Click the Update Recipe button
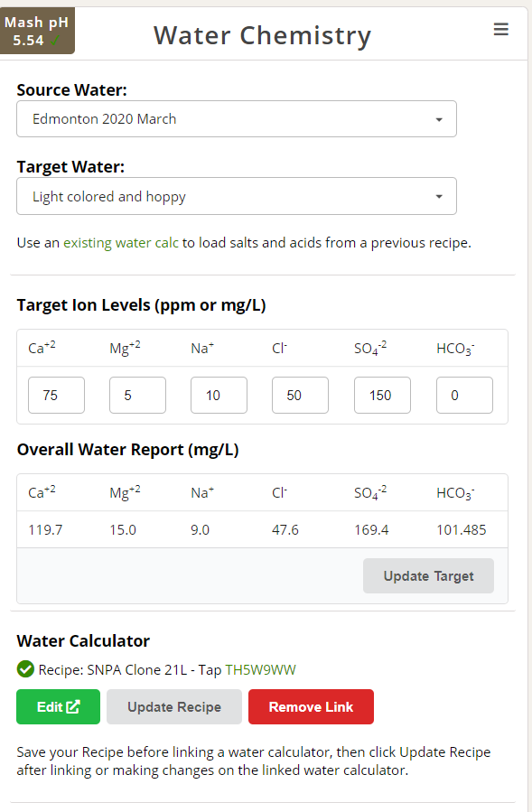This screenshot has width=532, height=812. tap(174, 706)
